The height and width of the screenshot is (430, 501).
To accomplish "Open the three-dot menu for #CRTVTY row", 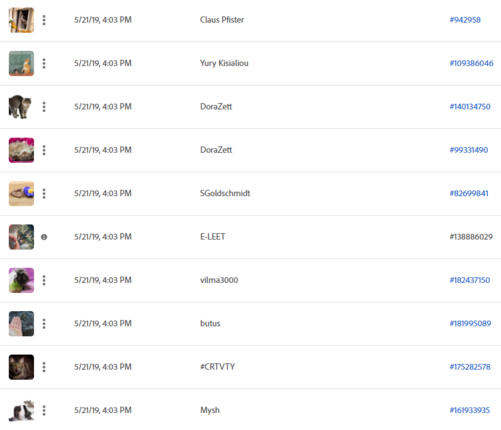I will tap(44, 367).
